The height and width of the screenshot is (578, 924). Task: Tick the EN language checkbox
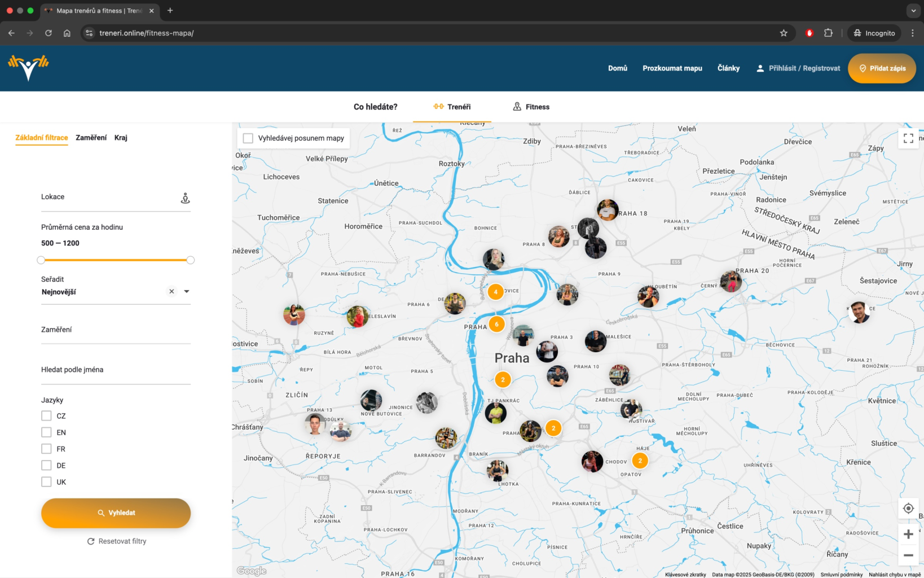tap(46, 432)
